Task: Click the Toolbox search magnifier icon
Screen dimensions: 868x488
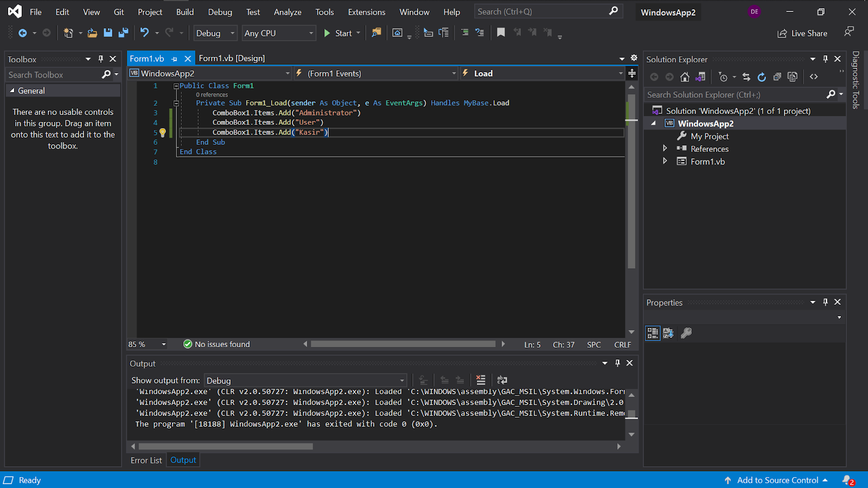Action: tap(106, 74)
